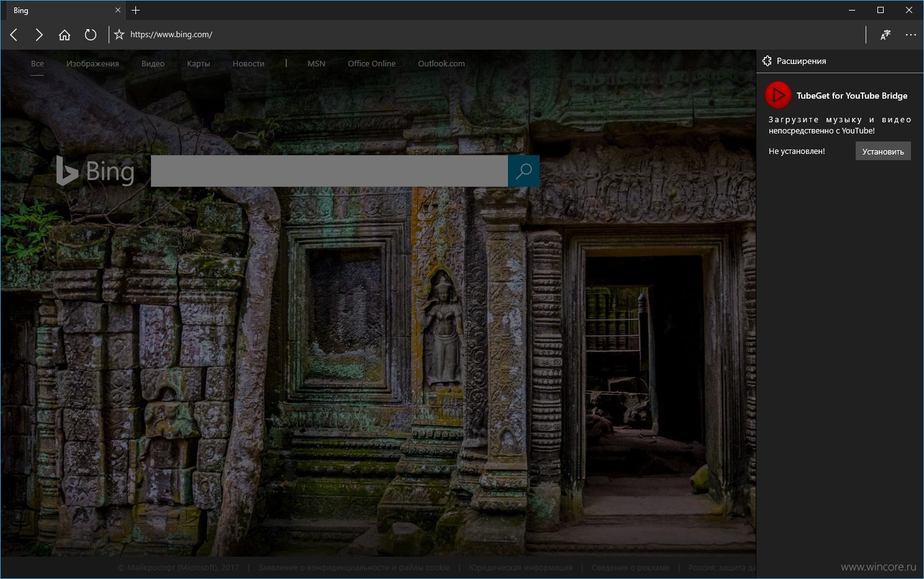This screenshot has height=579, width=924.
Task: Minimize the browser window
Action: point(852,10)
